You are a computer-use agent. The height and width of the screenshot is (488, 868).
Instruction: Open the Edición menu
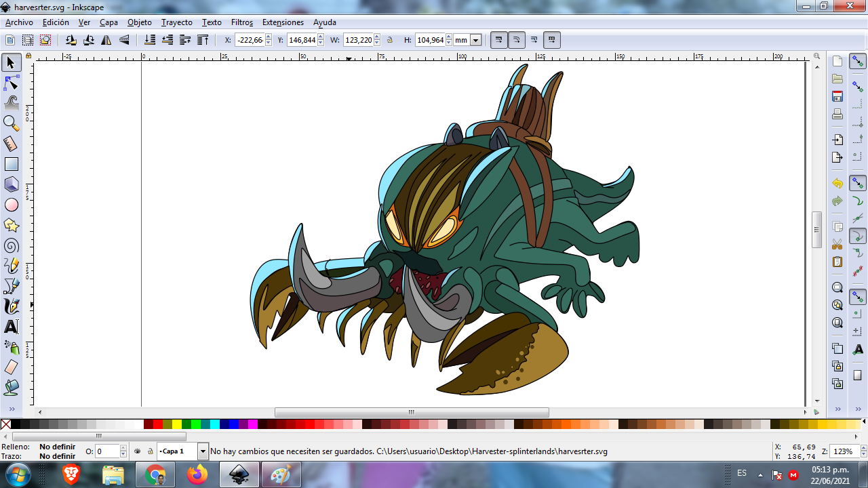point(56,22)
